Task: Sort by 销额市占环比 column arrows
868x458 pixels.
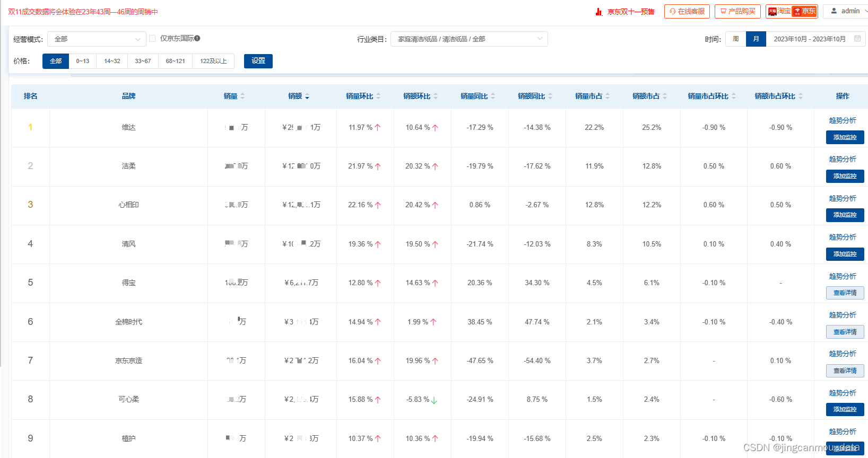Action: [801, 96]
